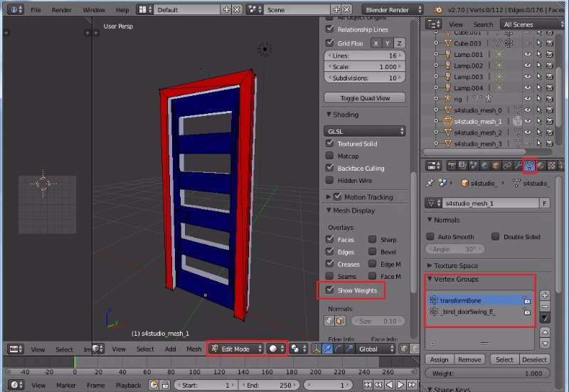This screenshot has width=569, height=392.
Task: Toggle Backface Culling option
Action: tap(329, 168)
